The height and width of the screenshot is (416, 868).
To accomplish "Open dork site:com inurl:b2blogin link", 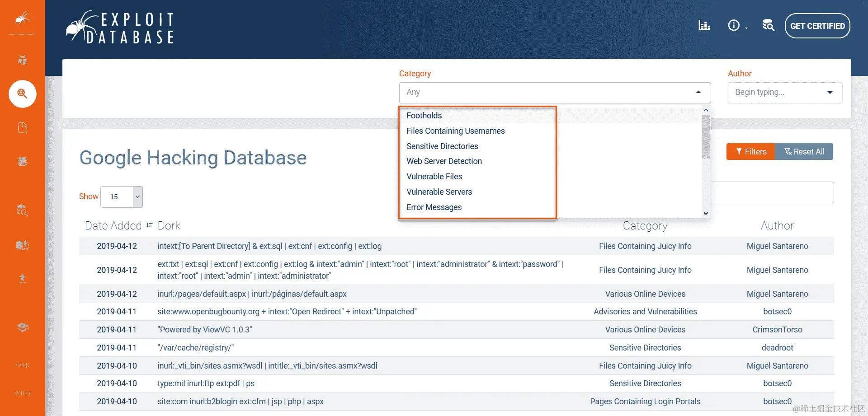I will pos(240,402).
